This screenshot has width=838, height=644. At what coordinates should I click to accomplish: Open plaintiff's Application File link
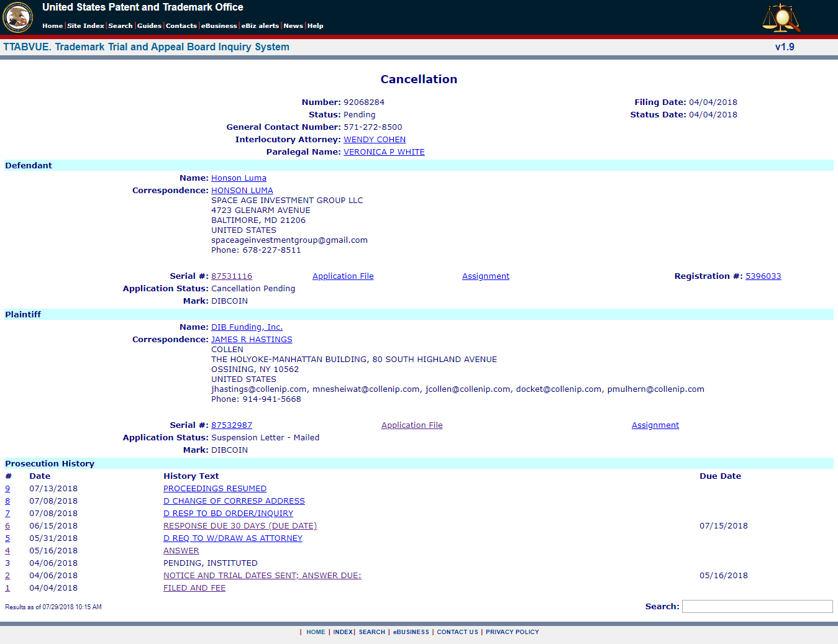point(412,425)
